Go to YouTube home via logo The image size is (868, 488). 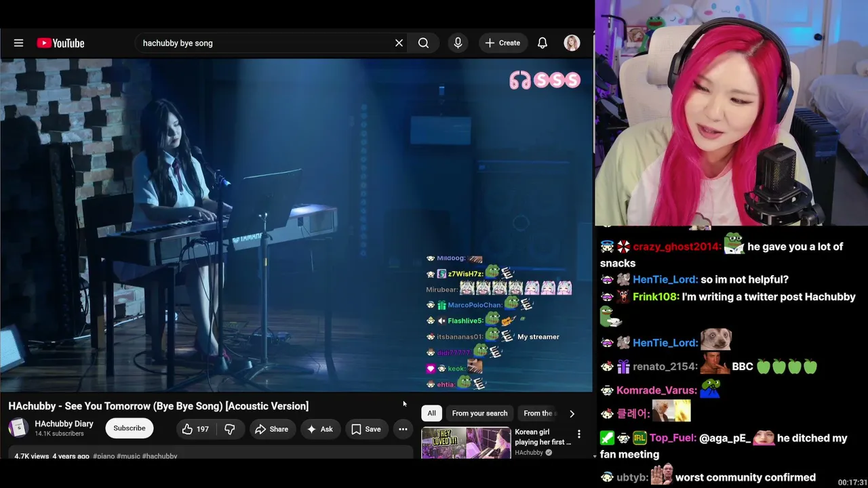(x=61, y=43)
